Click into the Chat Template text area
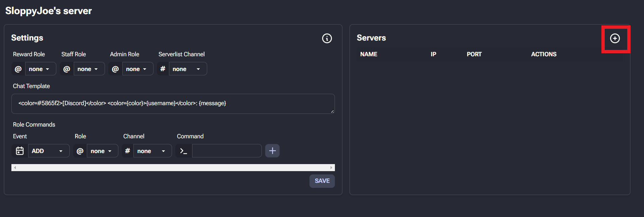 [x=173, y=104]
